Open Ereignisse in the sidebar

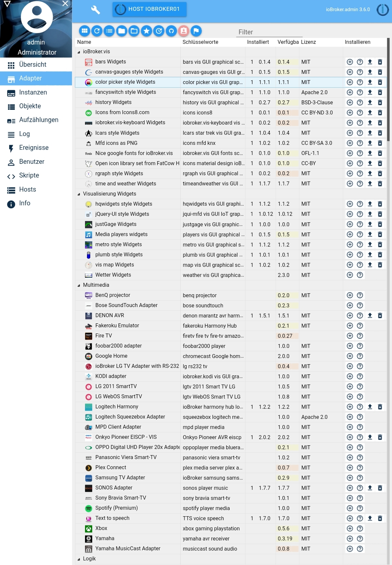pos(36,148)
